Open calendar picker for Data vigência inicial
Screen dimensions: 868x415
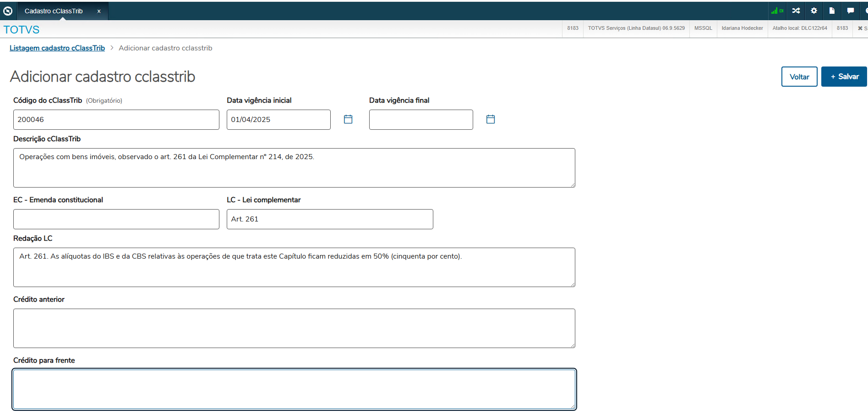348,119
